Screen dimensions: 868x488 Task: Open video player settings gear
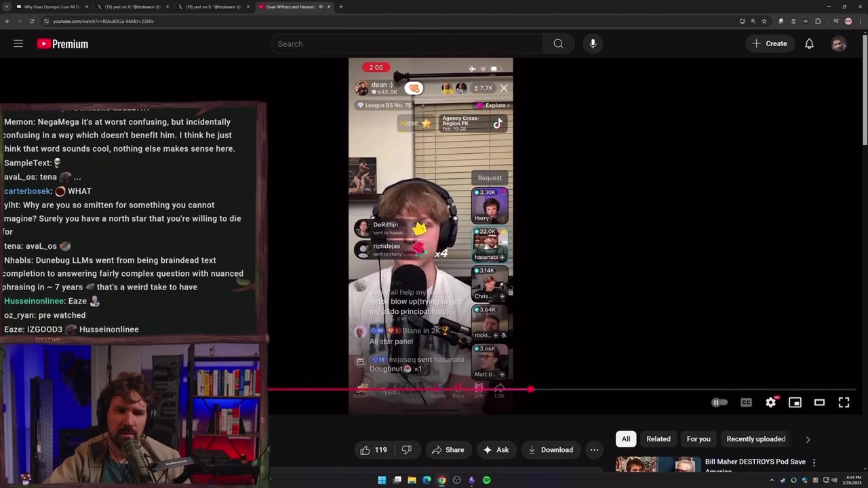[x=770, y=403]
